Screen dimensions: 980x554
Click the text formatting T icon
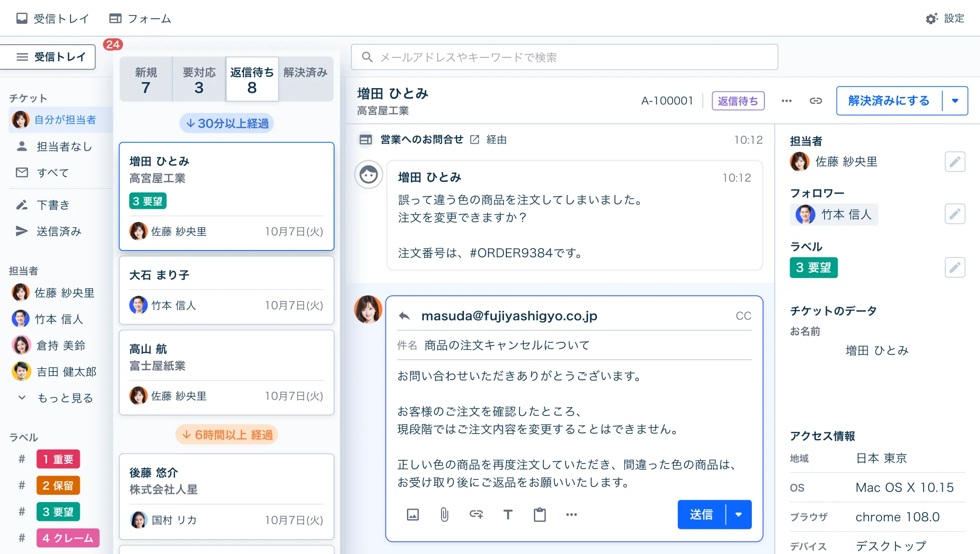pos(508,515)
